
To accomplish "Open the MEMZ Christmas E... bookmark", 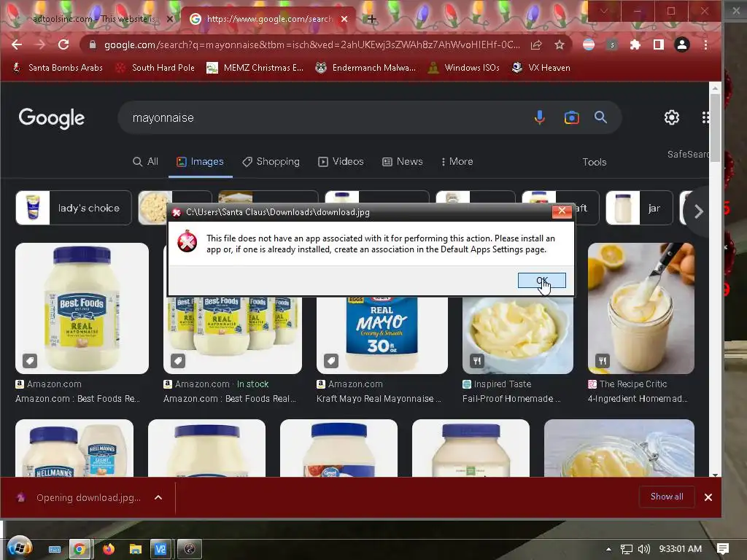I will [x=255, y=68].
